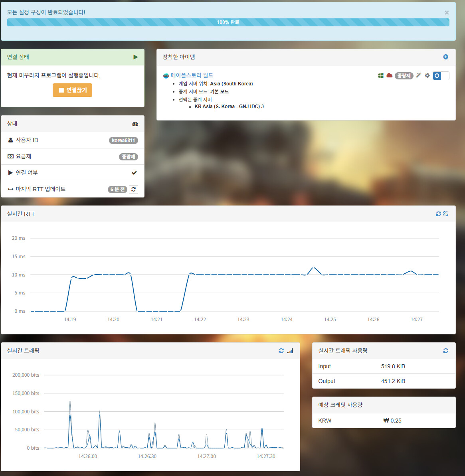Click the korea6811 user ID badge

[123, 140]
